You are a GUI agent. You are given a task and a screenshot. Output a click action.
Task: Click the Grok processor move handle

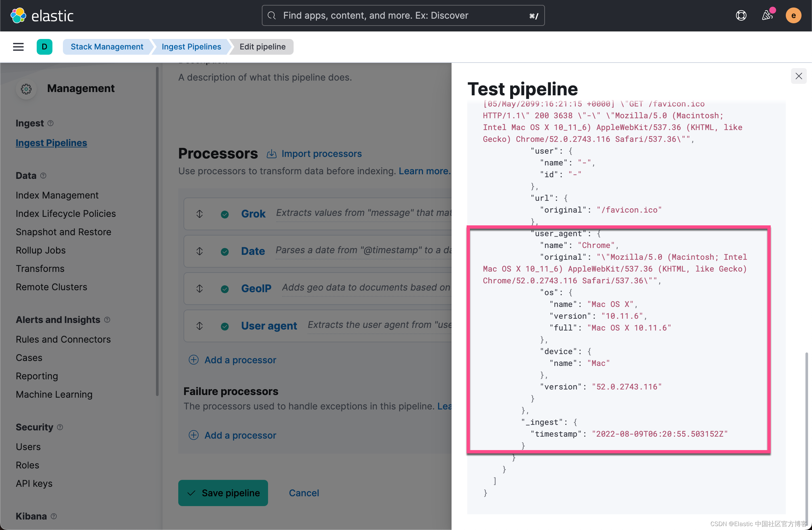point(200,214)
